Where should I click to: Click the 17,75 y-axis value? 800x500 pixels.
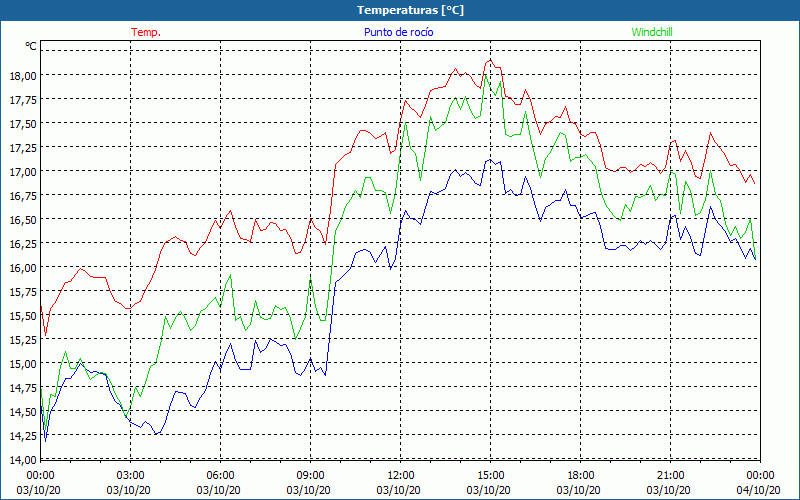coord(23,99)
